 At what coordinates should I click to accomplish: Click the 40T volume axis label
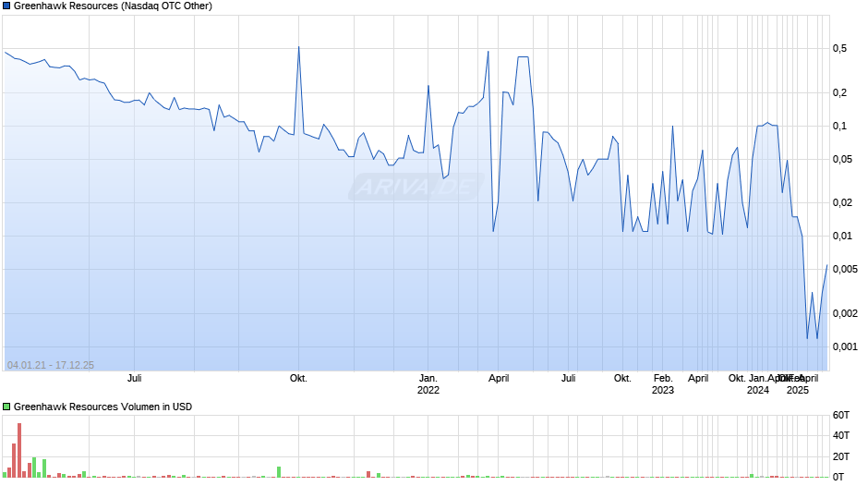[x=841, y=435]
